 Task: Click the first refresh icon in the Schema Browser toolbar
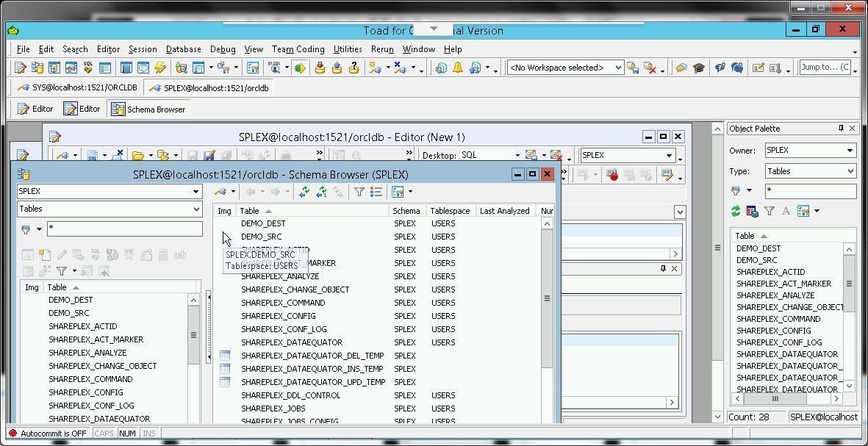click(304, 192)
